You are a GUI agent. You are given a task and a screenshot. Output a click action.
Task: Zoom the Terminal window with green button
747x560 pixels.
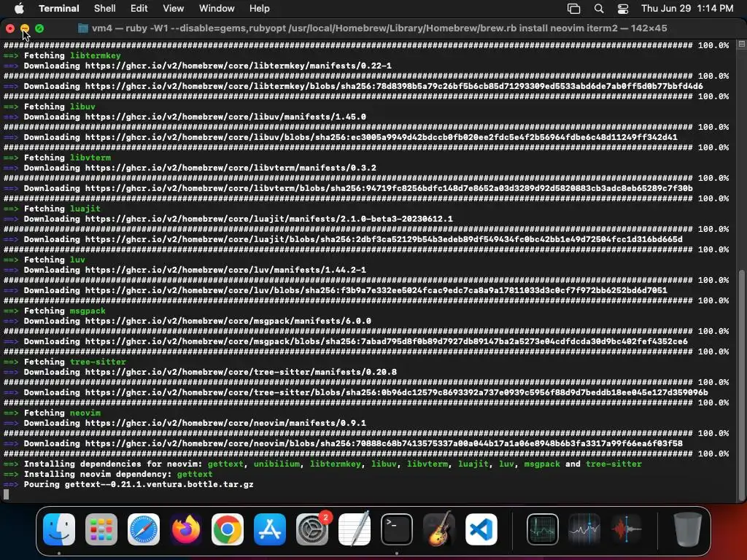click(x=39, y=28)
